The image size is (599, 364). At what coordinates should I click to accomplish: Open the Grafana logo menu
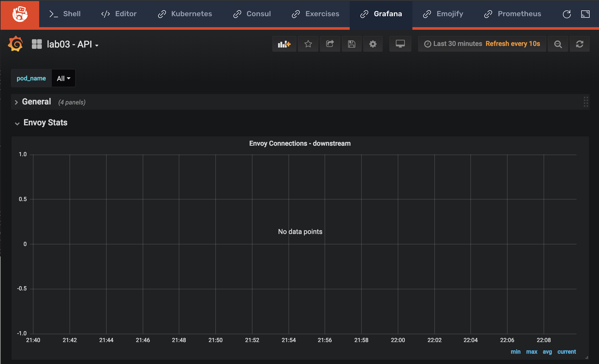pyautogui.click(x=15, y=44)
